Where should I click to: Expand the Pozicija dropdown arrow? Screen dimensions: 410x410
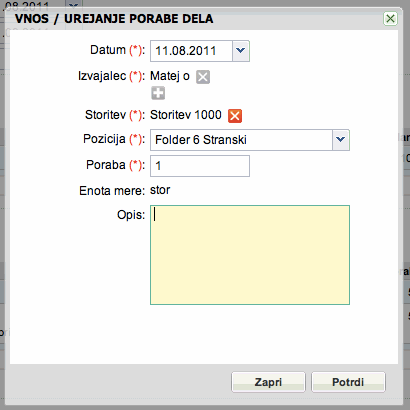[x=341, y=140]
